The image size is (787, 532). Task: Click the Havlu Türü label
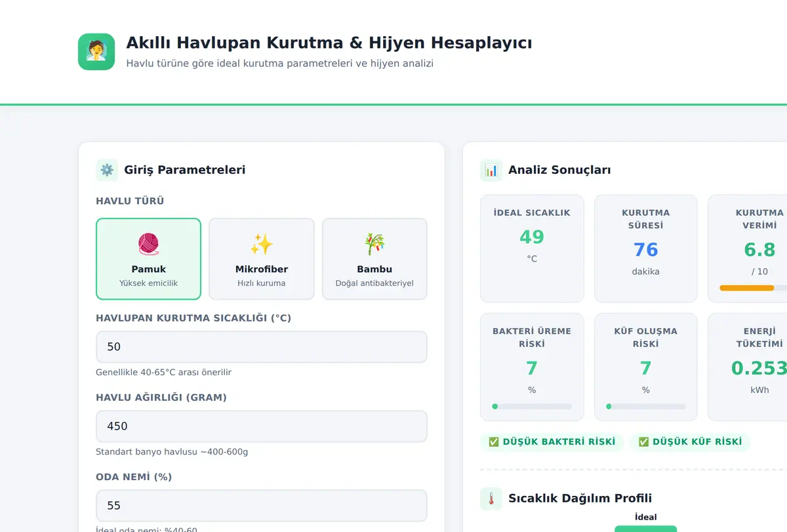(x=130, y=201)
